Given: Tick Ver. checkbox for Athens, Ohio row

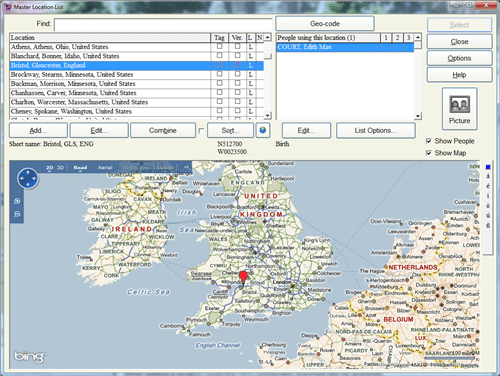Looking at the screenshot, I should (237, 46).
